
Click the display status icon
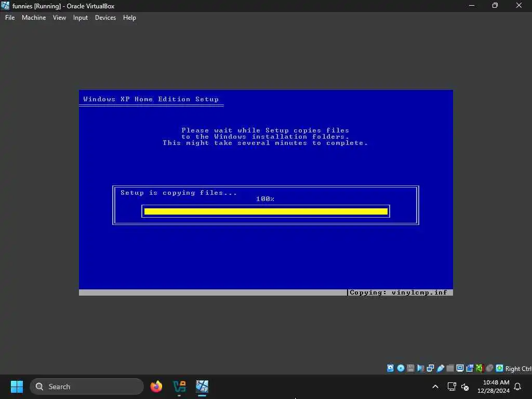(460, 368)
